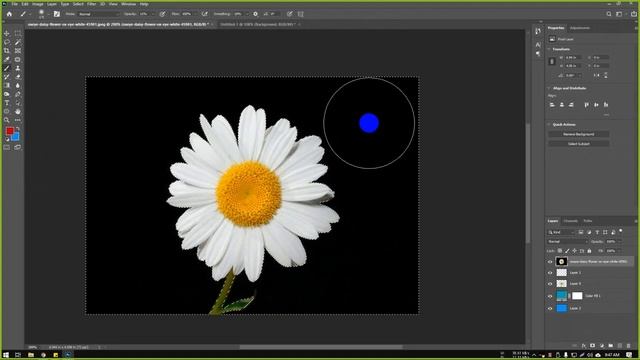Switch to the Channels tab

(570, 221)
